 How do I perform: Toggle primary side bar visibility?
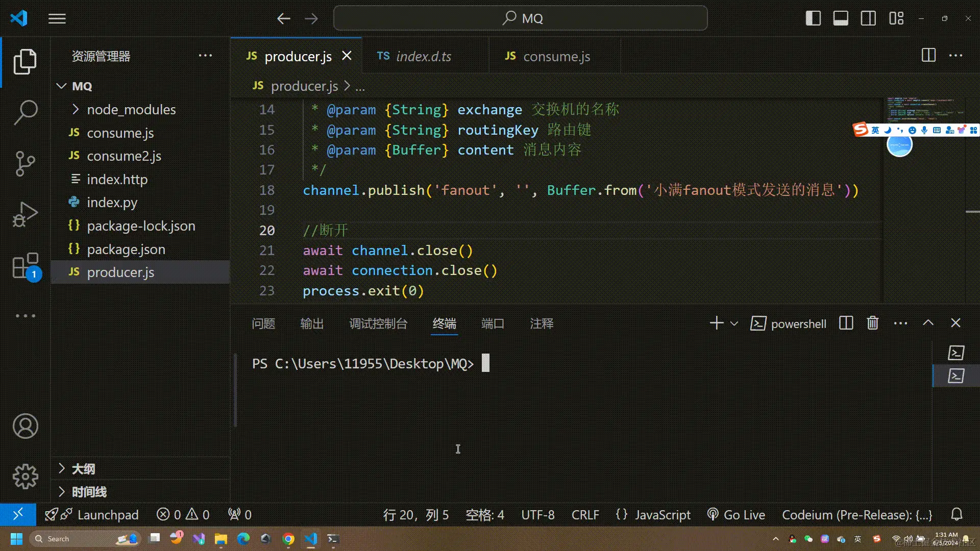813,18
